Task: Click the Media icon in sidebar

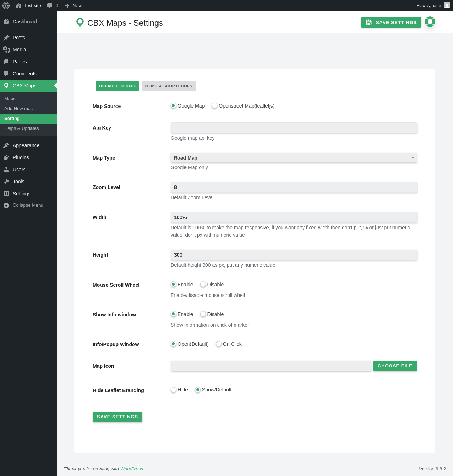Action: [6, 50]
